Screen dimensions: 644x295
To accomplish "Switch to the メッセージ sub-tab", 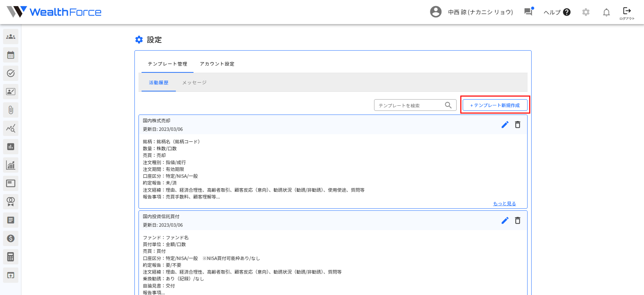I will click(x=194, y=83).
